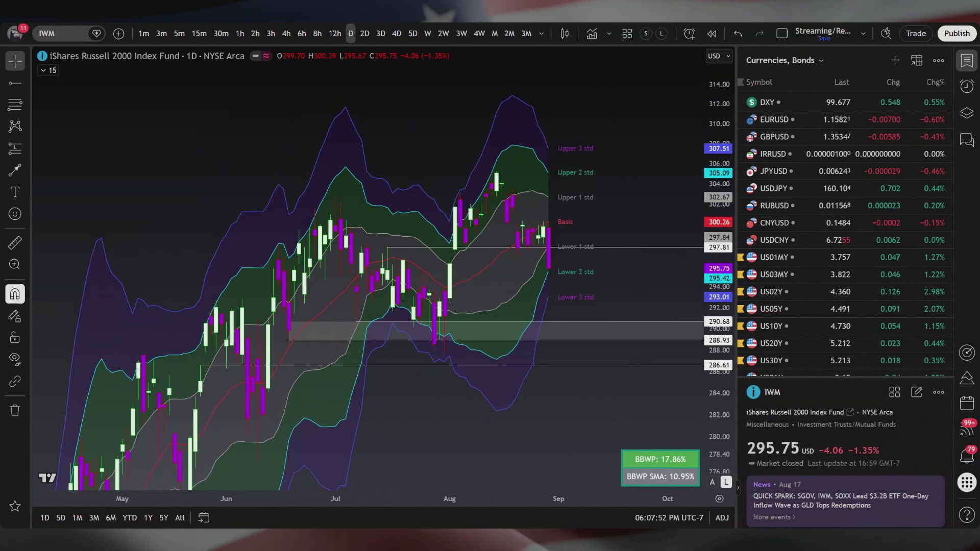Open the indicators favorites dropdown arrow
980x551 pixels.
click(x=609, y=34)
